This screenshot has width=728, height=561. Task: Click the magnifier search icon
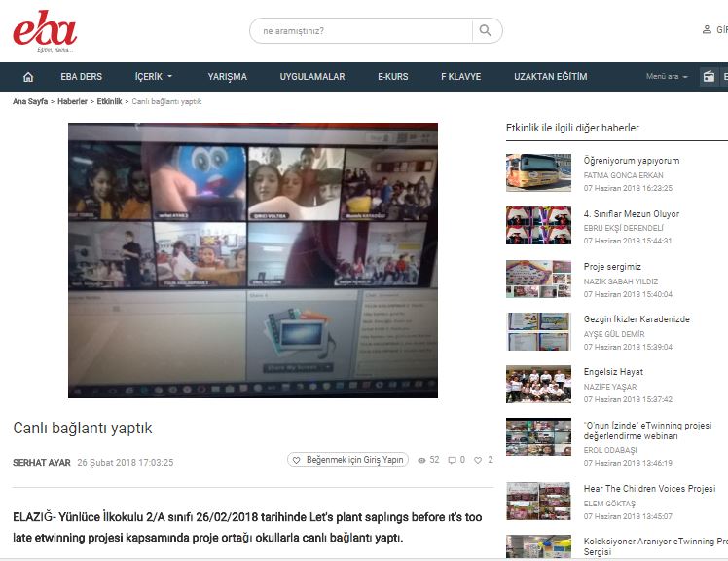pyautogui.click(x=486, y=30)
